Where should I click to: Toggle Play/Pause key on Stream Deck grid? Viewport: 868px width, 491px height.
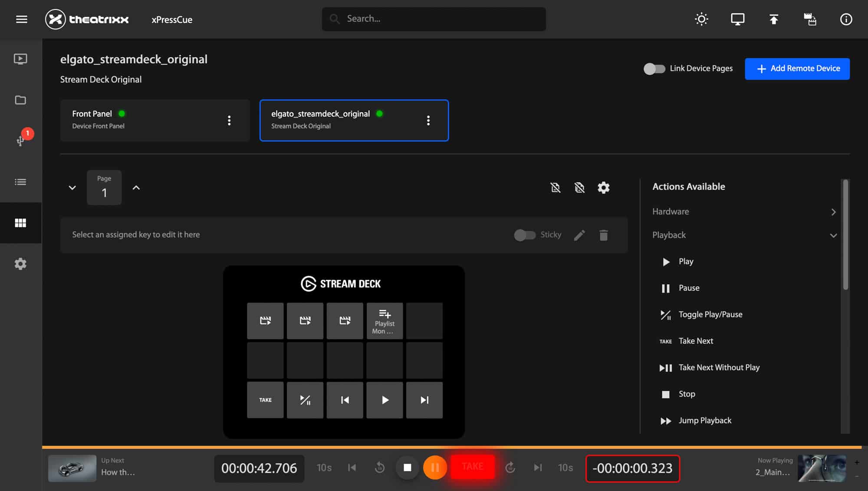click(x=305, y=400)
